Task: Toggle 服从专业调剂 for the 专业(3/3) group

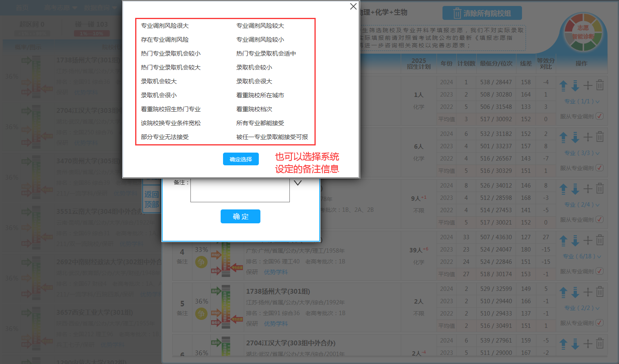Action: click(600, 168)
